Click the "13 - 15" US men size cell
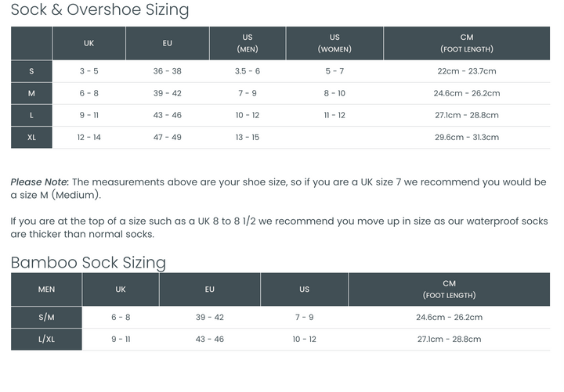The image size is (564, 392). click(248, 138)
